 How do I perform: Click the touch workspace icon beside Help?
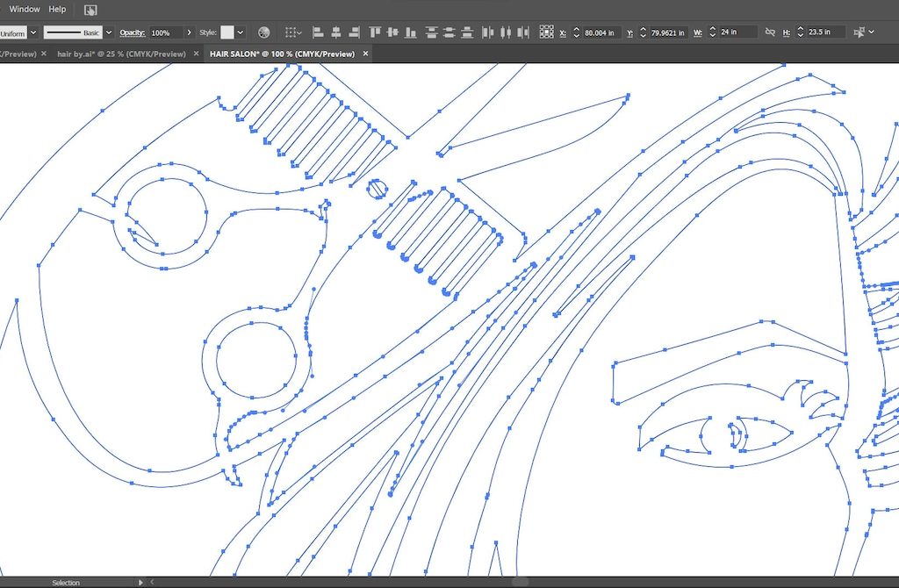click(90, 10)
